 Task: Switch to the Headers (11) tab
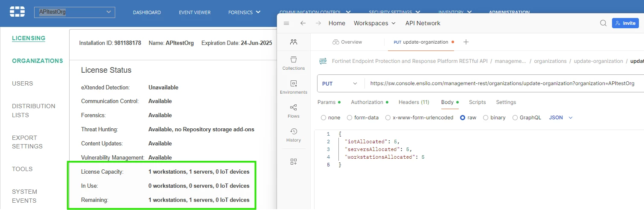(414, 102)
